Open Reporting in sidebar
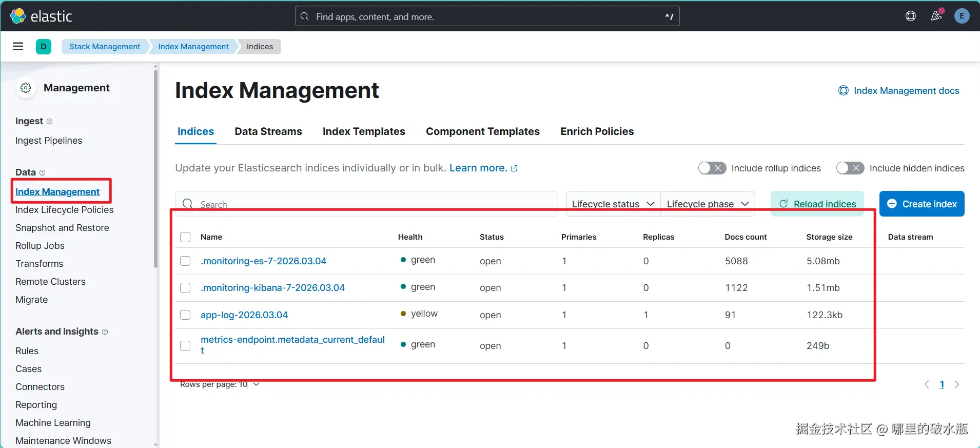Screen dimensions: 980x448 [x=36, y=405]
